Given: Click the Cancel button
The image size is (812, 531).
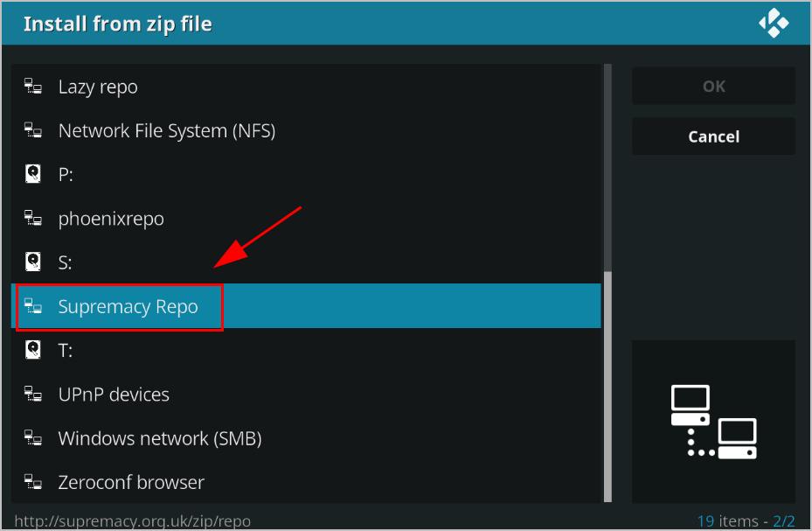Looking at the screenshot, I should point(713,136).
